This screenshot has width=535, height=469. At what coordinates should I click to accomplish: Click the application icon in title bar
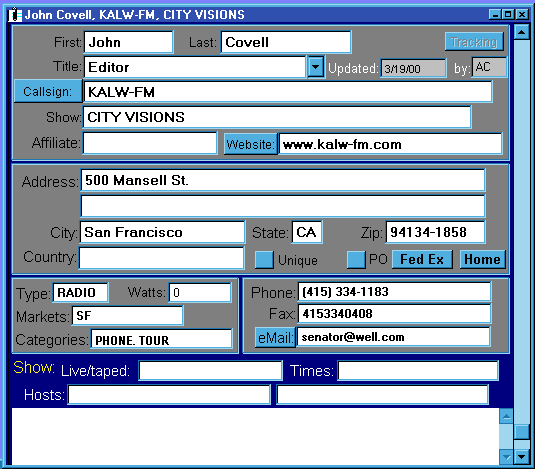[15, 15]
